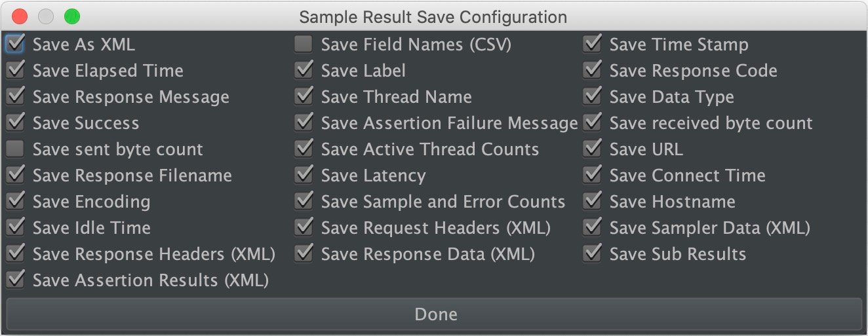868x336 pixels.
Task: Toggle the Save Time Stamp checkbox
Action: click(592, 45)
